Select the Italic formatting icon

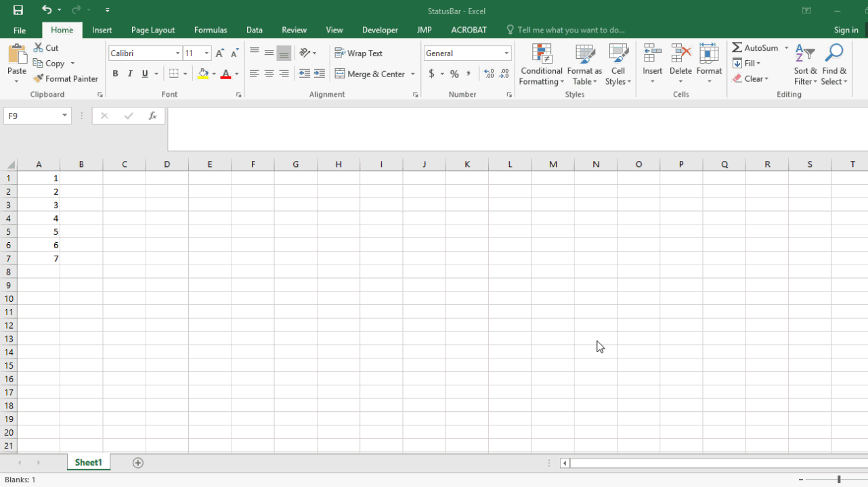[129, 74]
